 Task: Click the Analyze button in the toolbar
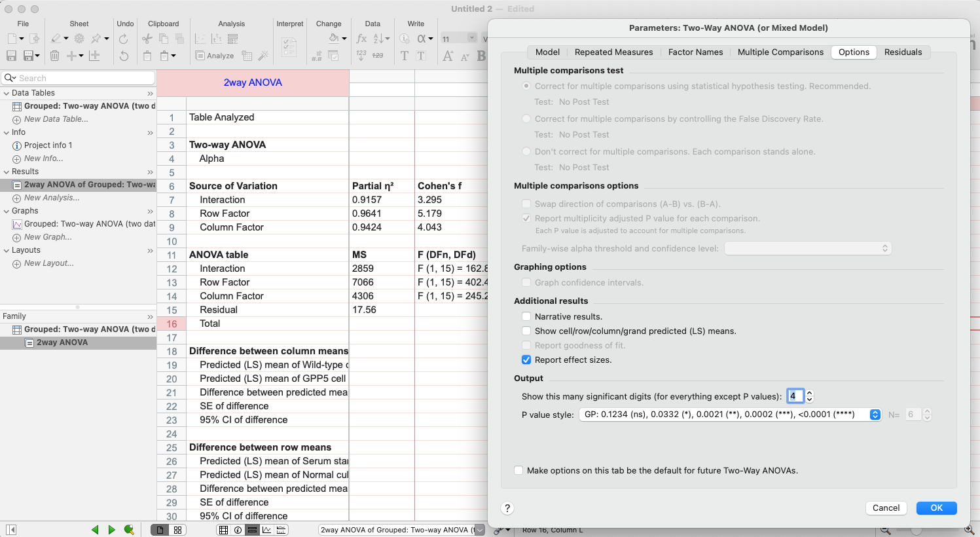[x=215, y=56]
